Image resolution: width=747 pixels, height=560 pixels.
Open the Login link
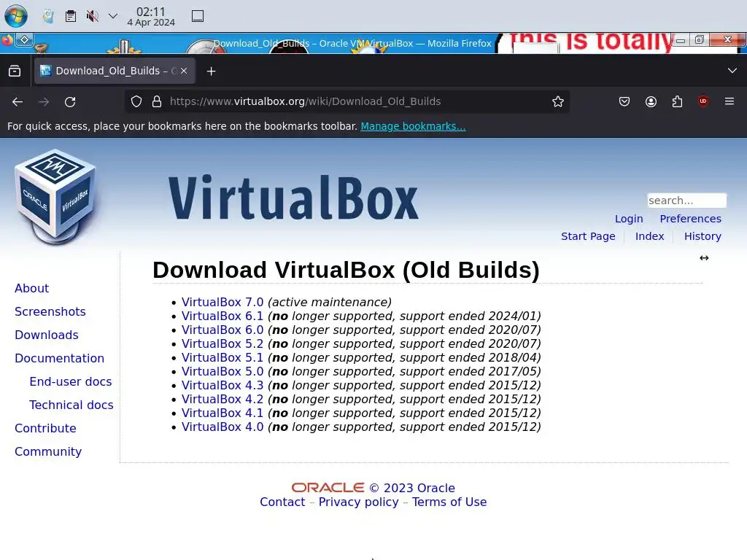point(629,219)
